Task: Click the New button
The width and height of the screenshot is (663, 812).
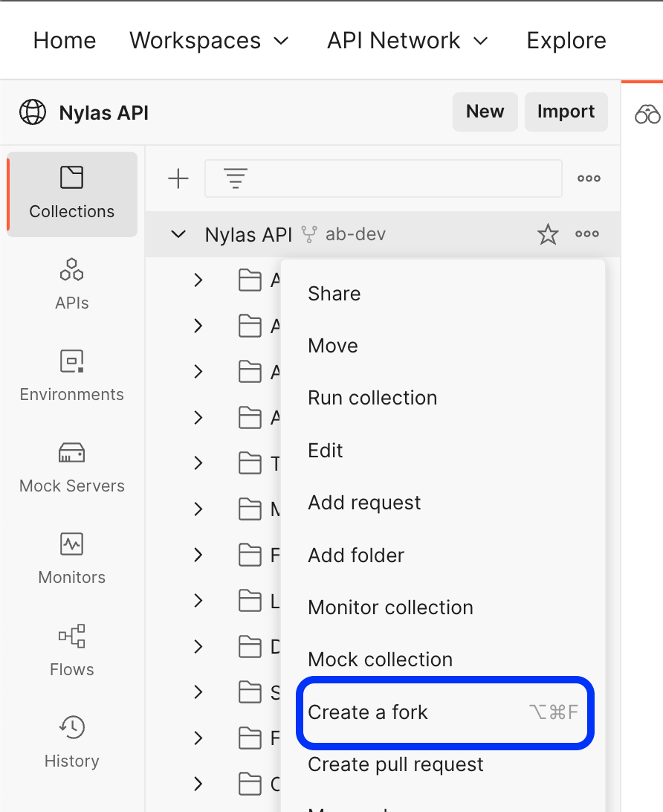Action: coord(485,112)
